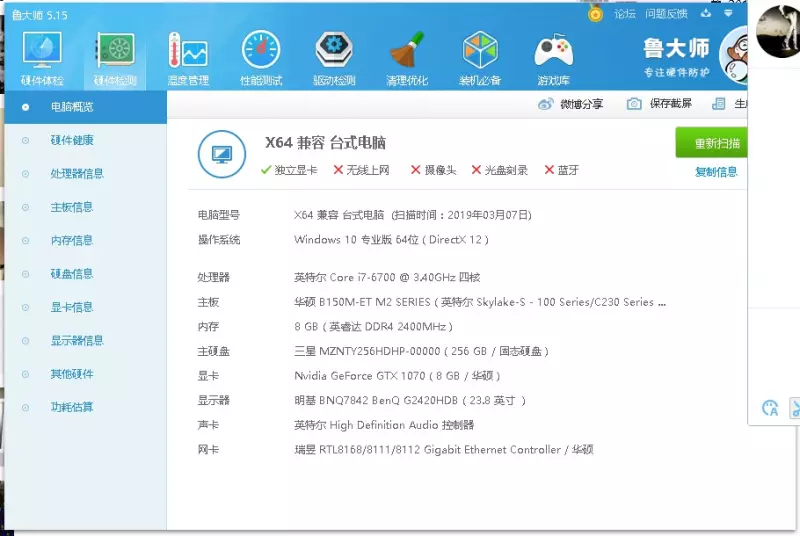Viewport: 800px width, 536px height.
Task: Launch 性能测试 performance test icon
Action: pyautogui.click(x=261, y=59)
